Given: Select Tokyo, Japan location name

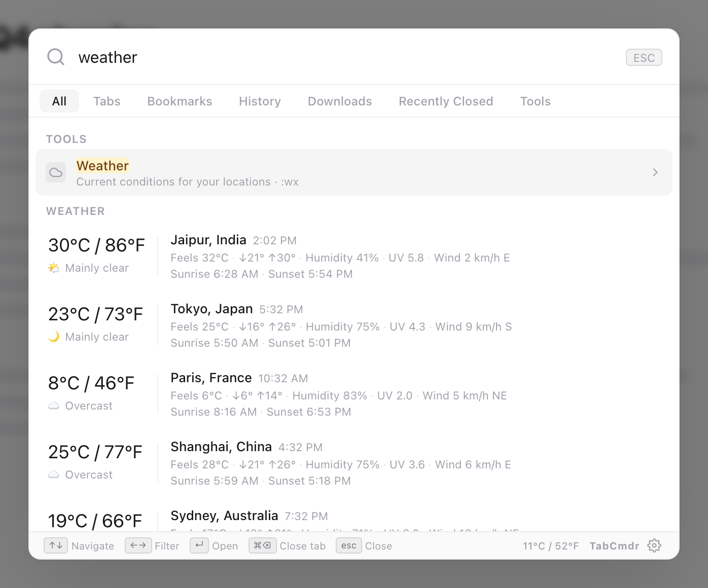Looking at the screenshot, I should tap(211, 309).
